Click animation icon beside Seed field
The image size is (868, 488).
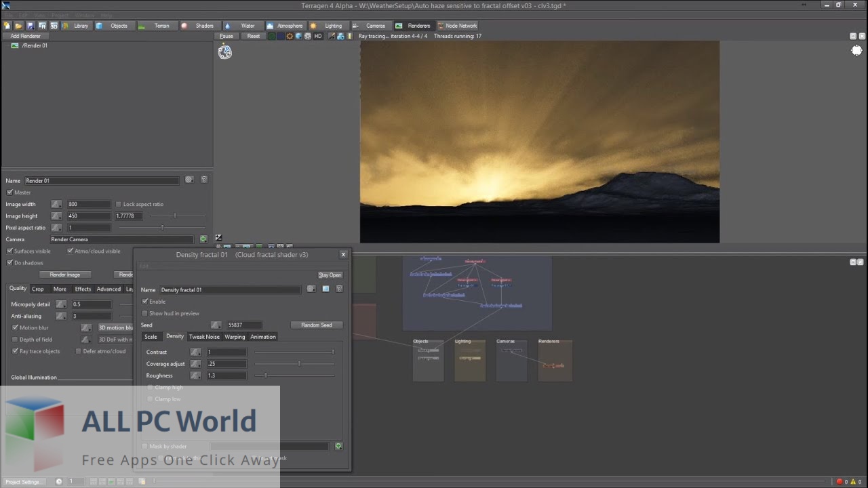coord(216,325)
